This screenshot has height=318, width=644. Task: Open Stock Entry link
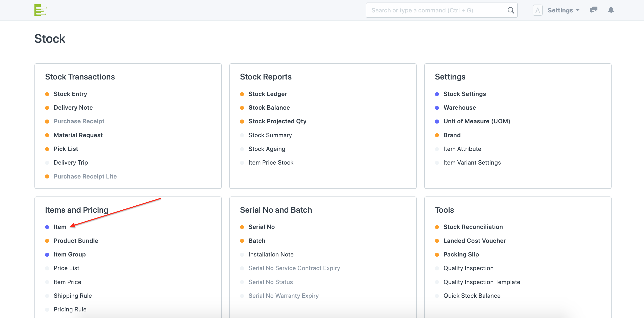[70, 94]
